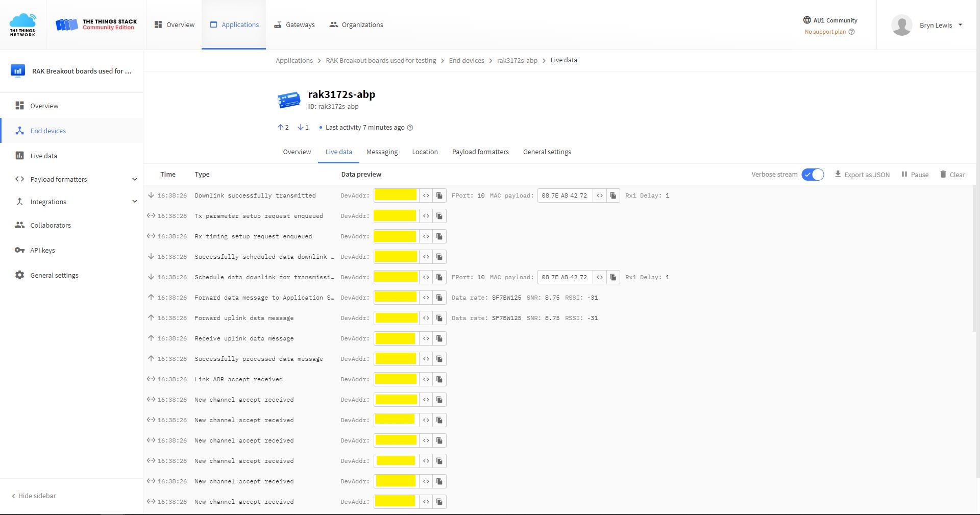Open Collaborators from the sidebar
This screenshot has width=980, height=515.
pyautogui.click(x=50, y=225)
